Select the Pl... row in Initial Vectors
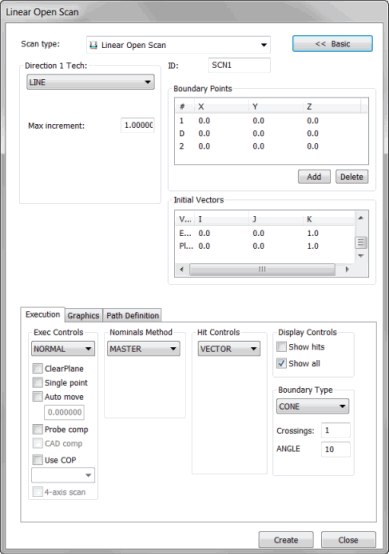The width and height of the screenshot is (389, 554). (x=265, y=246)
